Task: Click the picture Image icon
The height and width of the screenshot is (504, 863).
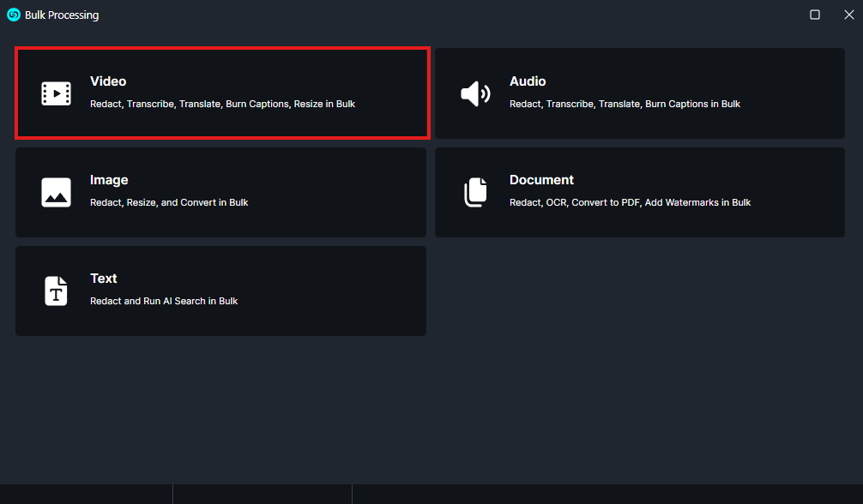Action: pyautogui.click(x=57, y=192)
